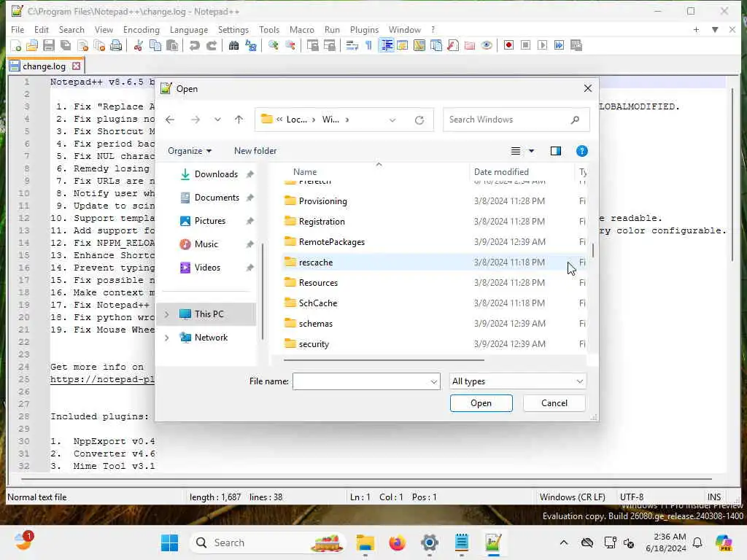
Task: Click the Stop Recording macro icon
Action: pyautogui.click(x=525, y=46)
